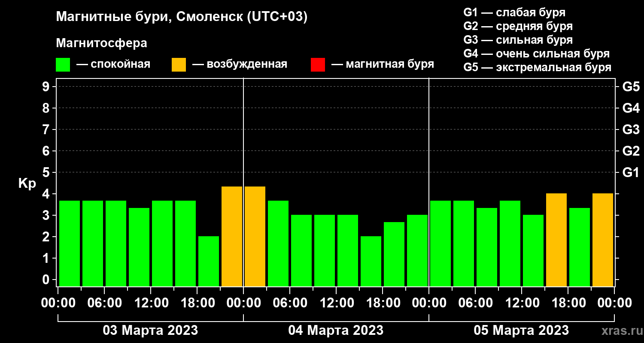Click the G5 label on right axis
The image size is (644, 343).
click(x=631, y=87)
